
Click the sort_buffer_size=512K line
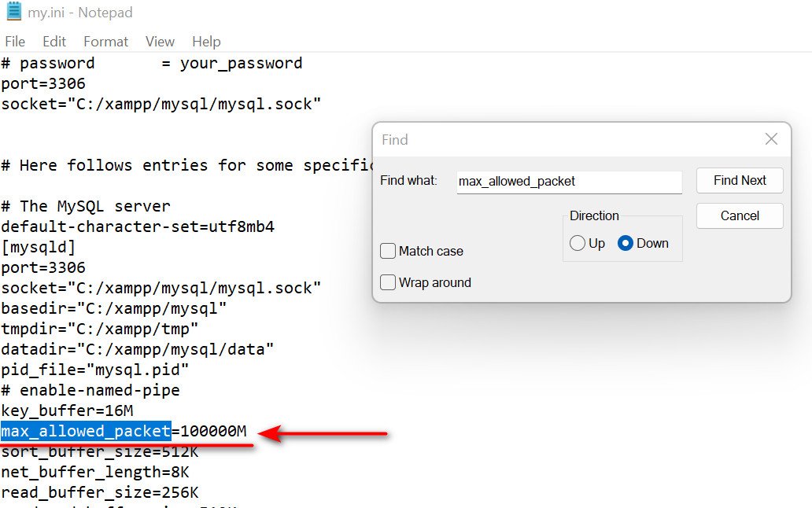pos(100,451)
